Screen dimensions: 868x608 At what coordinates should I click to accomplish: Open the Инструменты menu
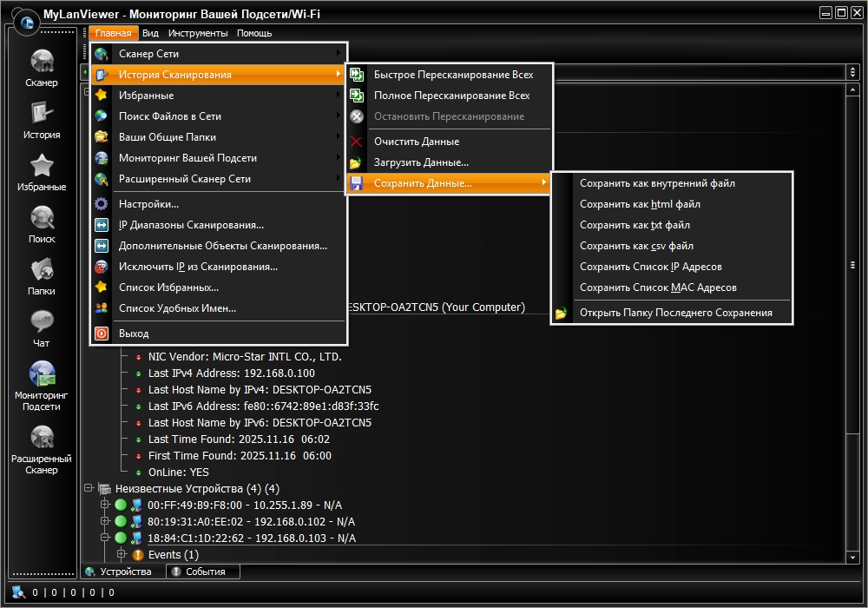click(198, 33)
